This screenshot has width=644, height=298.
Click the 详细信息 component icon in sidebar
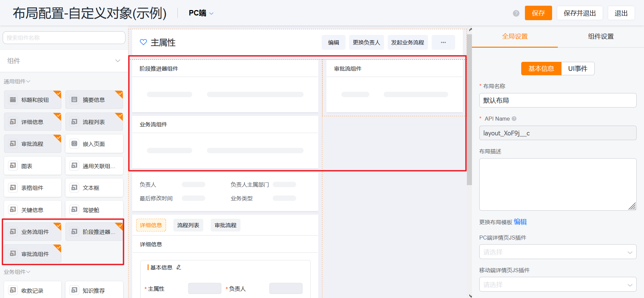coord(13,122)
